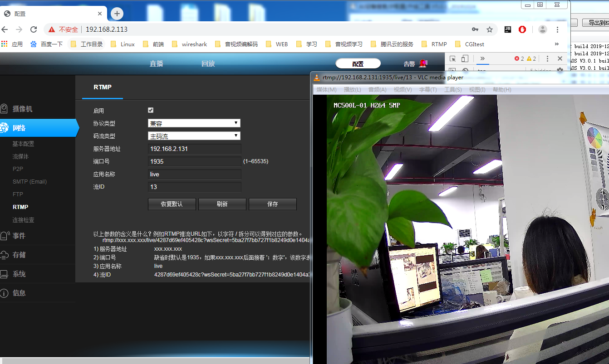Click the 保存 button
This screenshot has height=364, width=609.
click(272, 204)
